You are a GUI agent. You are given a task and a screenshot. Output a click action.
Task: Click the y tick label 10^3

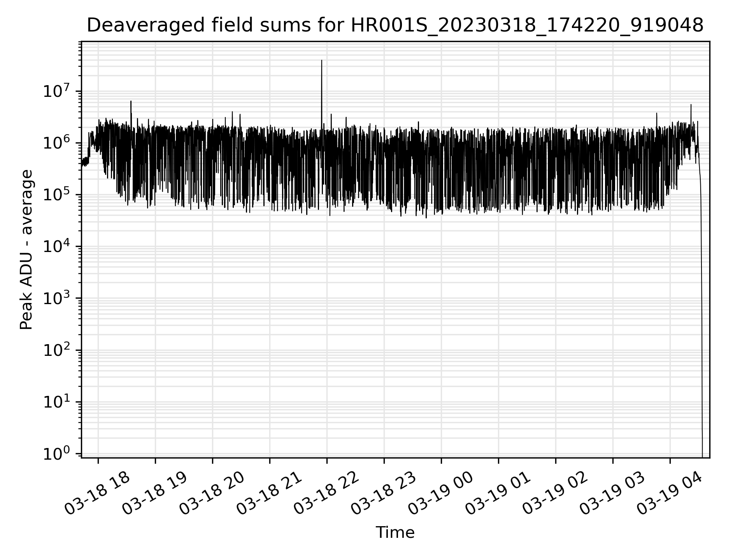[x=57, y=298]
